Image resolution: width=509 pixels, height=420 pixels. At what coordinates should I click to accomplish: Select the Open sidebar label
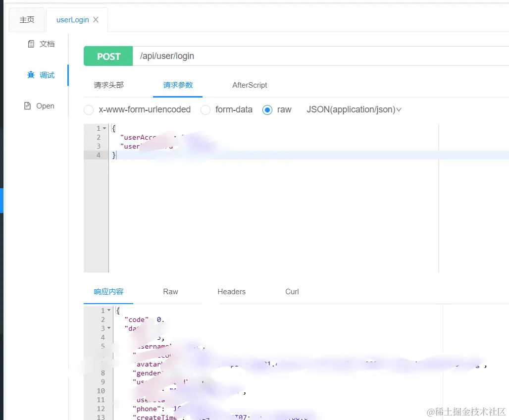45,106
